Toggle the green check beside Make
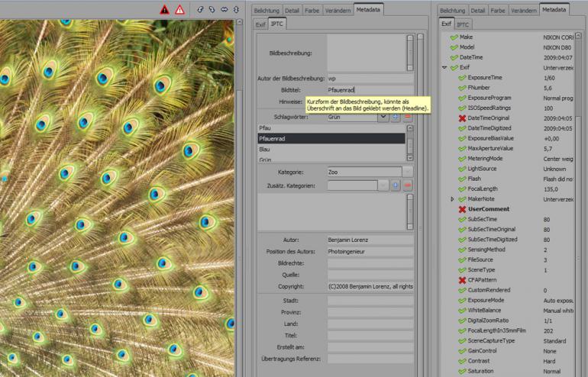The width and height of the screenshot is (588, 377). 454,37
